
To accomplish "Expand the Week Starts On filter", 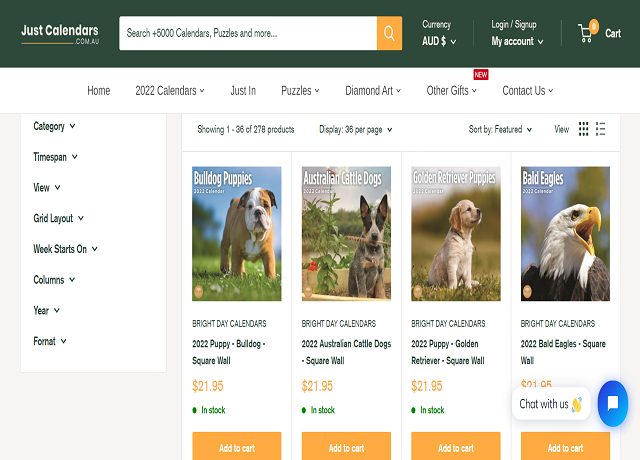I will point(65,249).
